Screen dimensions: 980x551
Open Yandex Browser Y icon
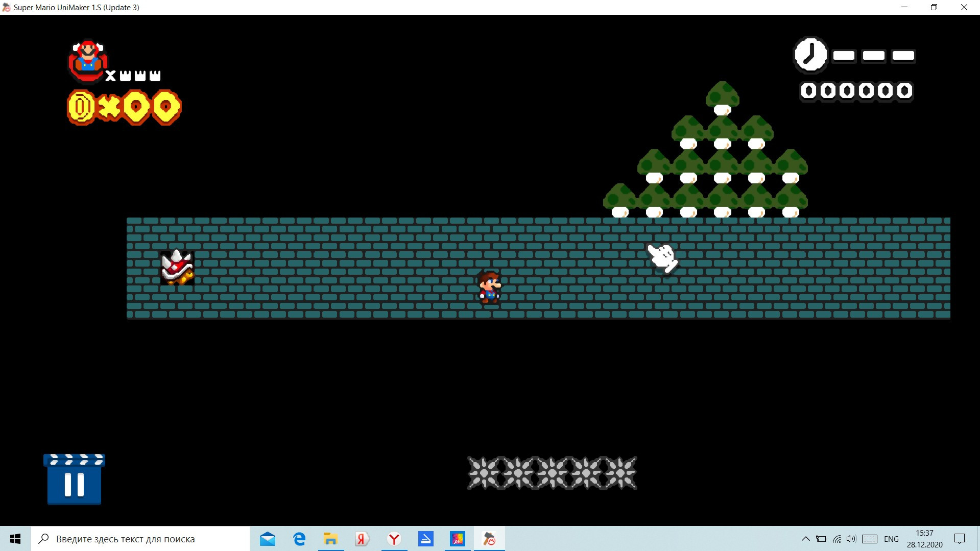394,539
